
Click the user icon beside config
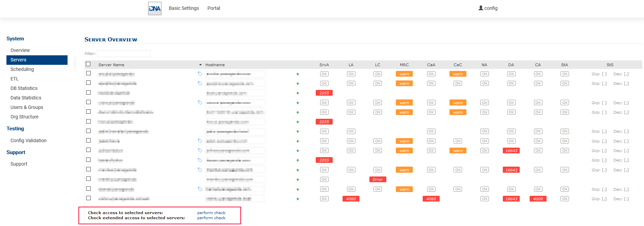[481, 8]
